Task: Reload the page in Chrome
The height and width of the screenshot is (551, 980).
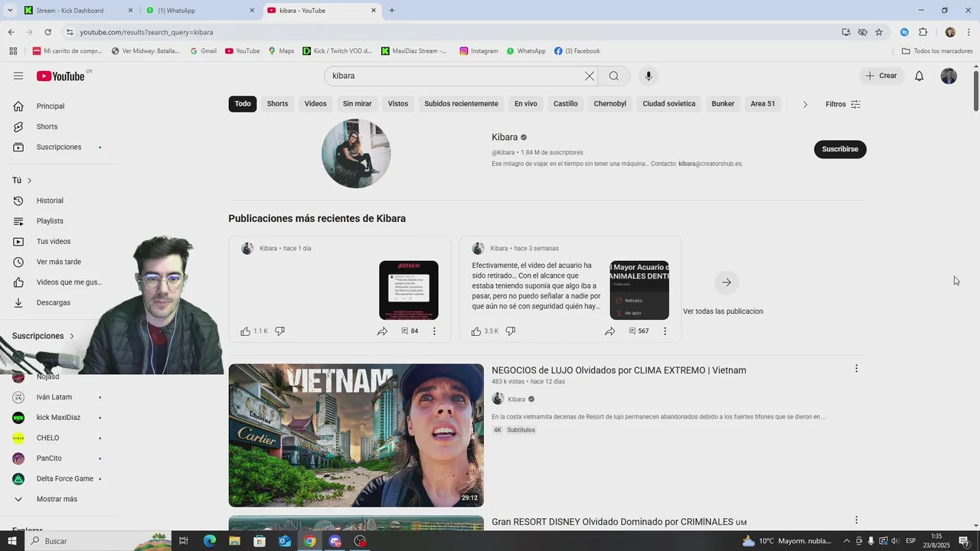Action: point(47,32)
